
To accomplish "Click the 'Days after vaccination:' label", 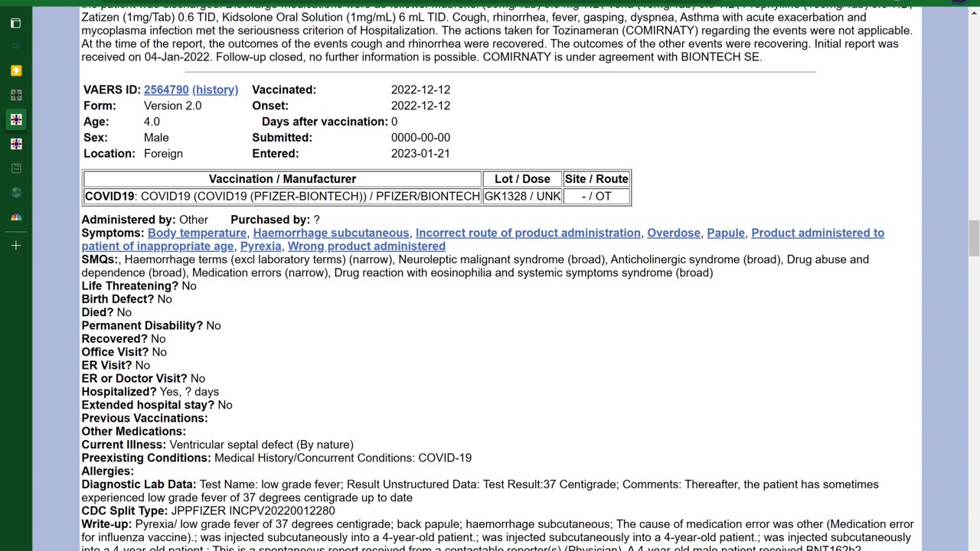I will (x=325, y=121).
